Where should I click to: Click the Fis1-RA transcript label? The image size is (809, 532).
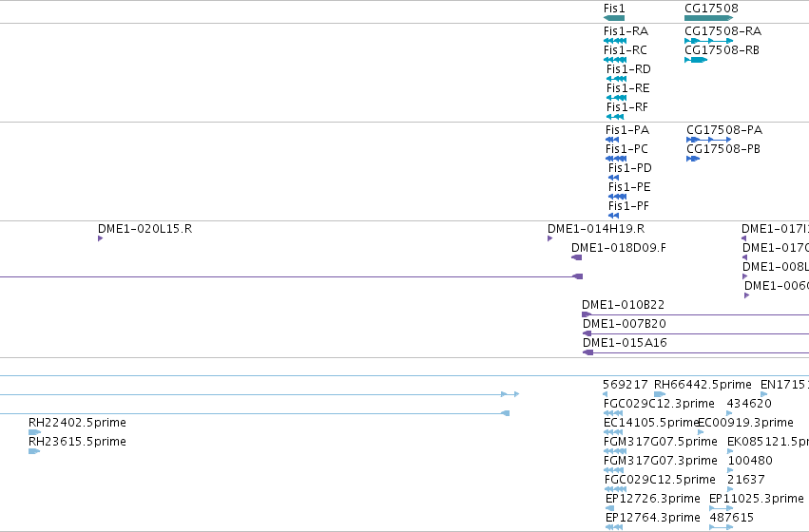click(x=626, y=31)
